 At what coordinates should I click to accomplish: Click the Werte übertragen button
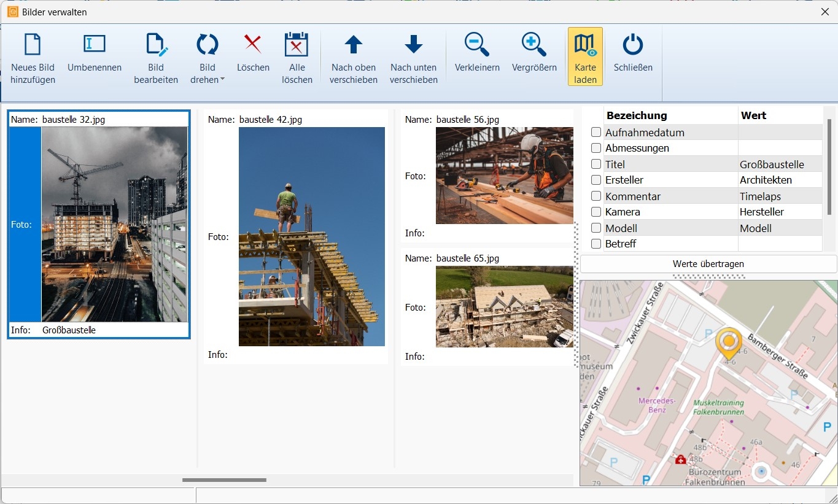708,264
